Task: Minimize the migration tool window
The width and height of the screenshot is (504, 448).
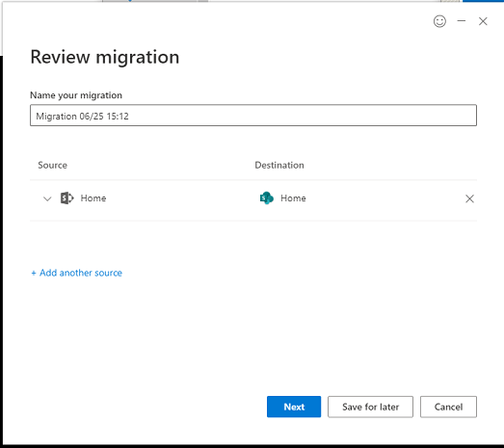Action: pos(462,21)
